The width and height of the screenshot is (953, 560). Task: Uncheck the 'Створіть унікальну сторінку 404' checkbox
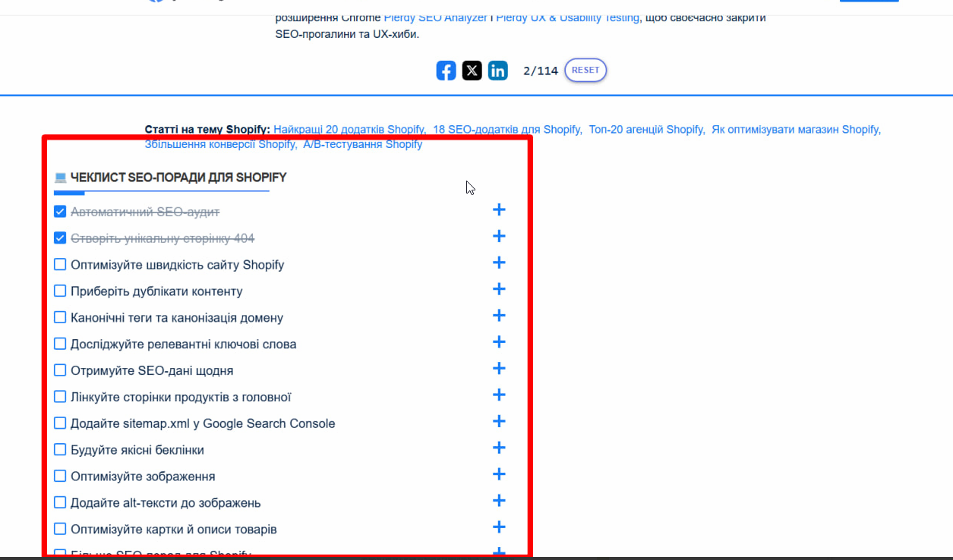coord(60,238)
